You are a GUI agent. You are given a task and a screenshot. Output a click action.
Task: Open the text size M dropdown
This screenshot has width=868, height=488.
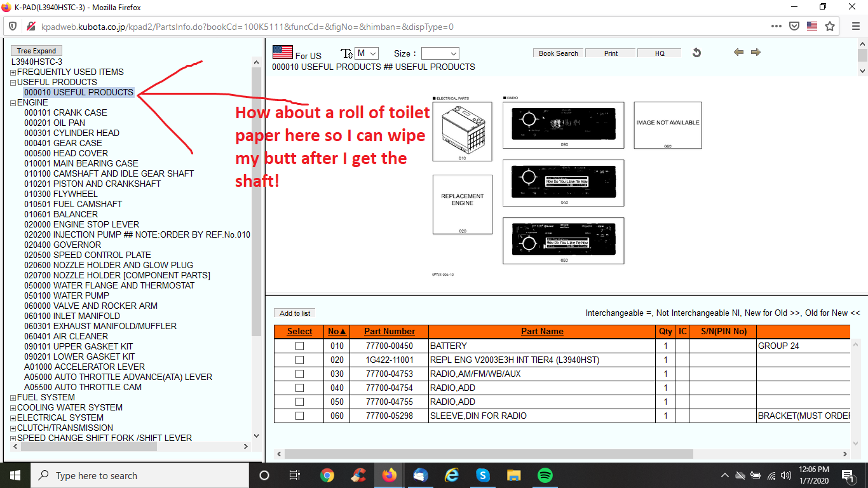[x=367, y=53]
